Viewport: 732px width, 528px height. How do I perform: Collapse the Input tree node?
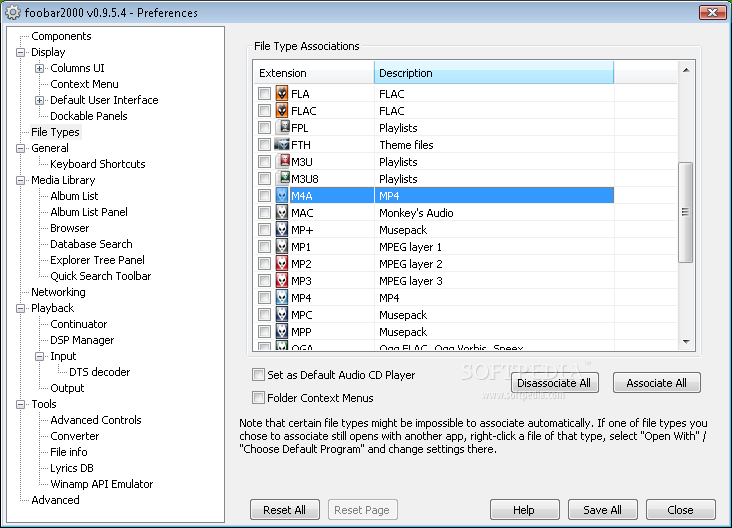pyautogui.click(x=40, y=356)
